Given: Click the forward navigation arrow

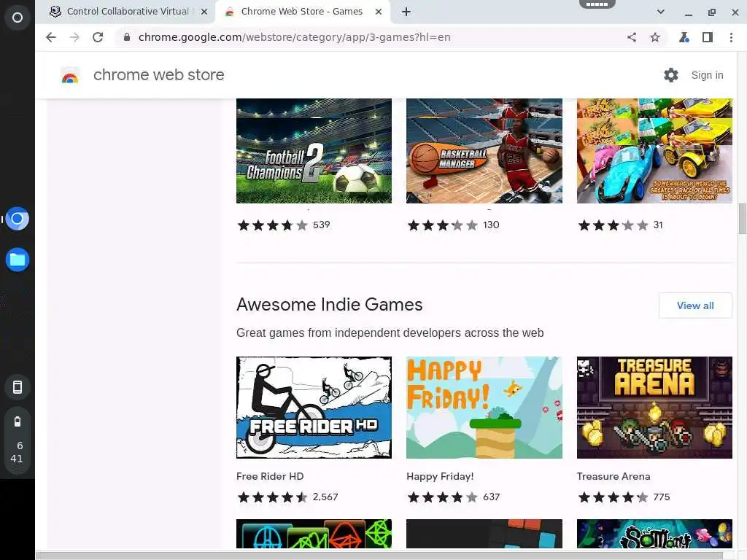Looking at the screenshot, I should pyautogui.click(x=74, y=37).
